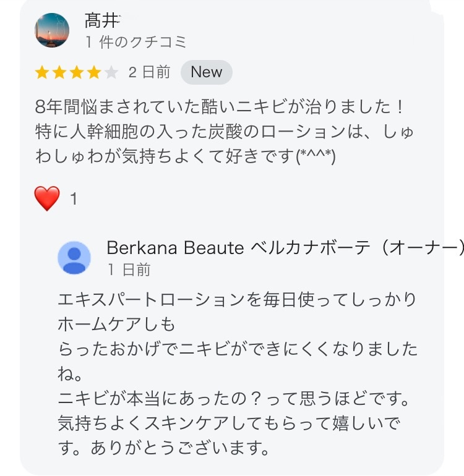464x476 pixels.
Task: Click the reviewer 高井's profile photo
Action: point(53,31)
